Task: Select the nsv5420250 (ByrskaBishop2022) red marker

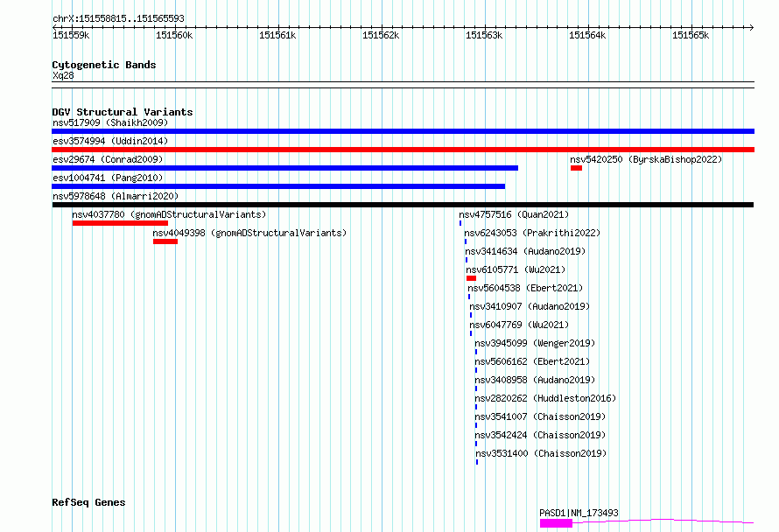Action: click(x=576, y=168)
